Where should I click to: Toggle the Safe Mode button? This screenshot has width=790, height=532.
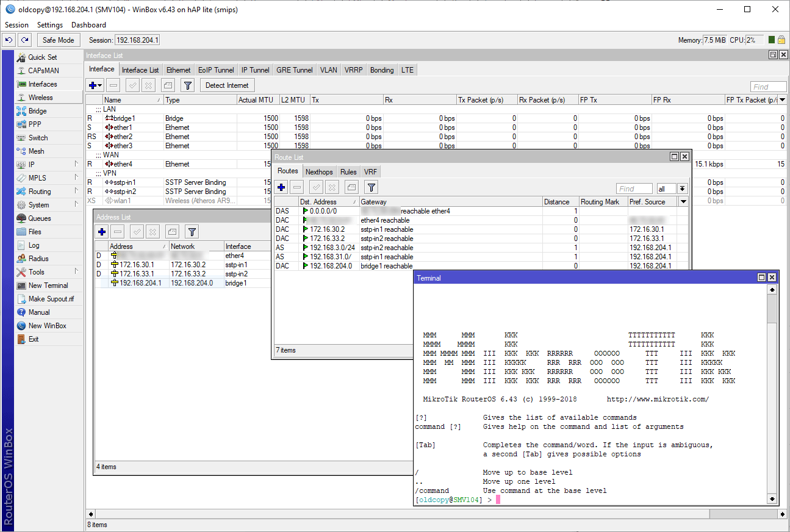point(59,40)
